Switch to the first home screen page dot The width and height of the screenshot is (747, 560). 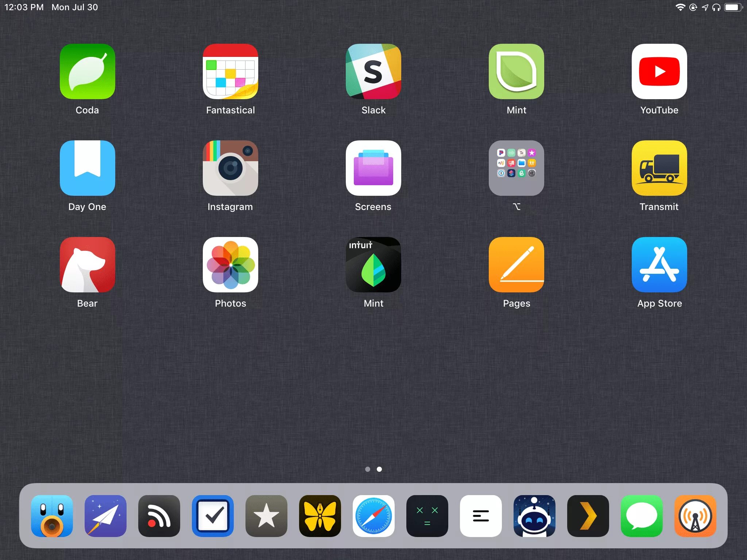coord(367,469)
